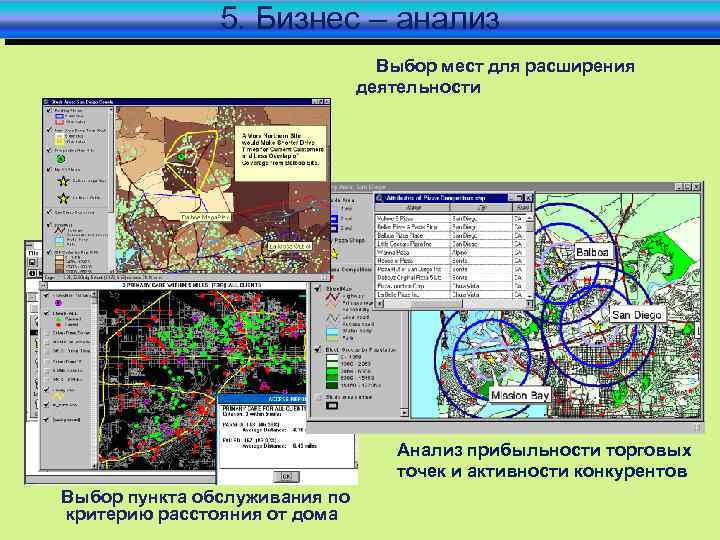The height and width of the screenshot is (540, 720).
Task: Click the red highway line symbol in pizza map legend
Action: [332, 298]
